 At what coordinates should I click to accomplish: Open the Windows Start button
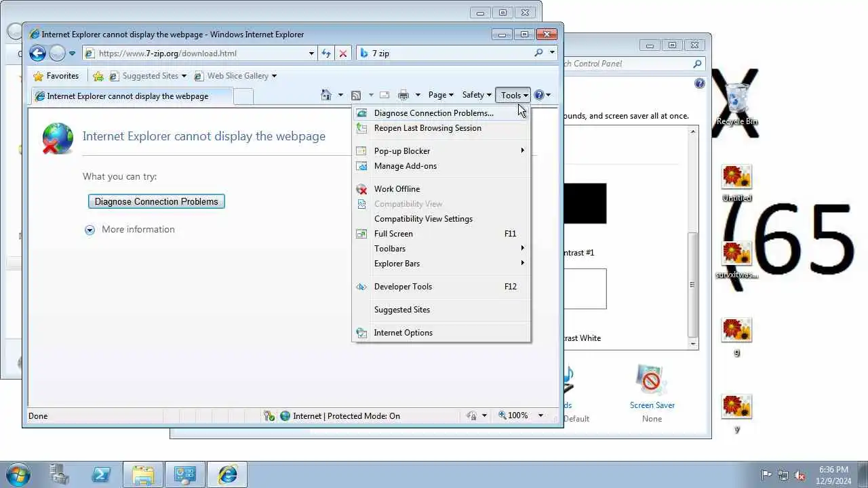(18, 474)
